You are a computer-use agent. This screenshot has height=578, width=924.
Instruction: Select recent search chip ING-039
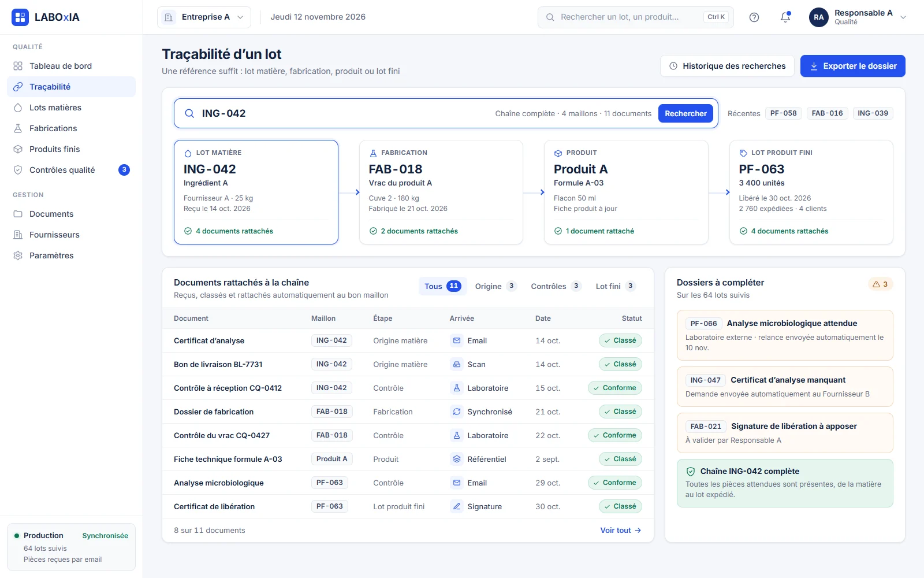tap(873, 113)
